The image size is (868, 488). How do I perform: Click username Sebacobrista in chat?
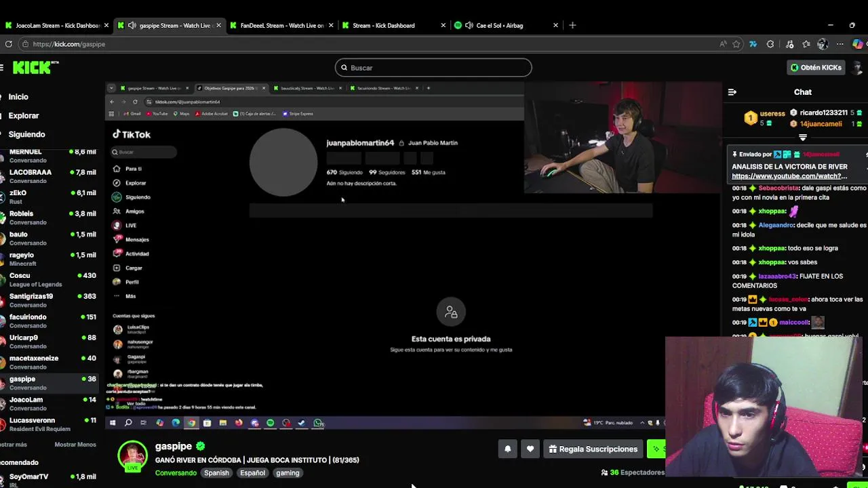778,188
